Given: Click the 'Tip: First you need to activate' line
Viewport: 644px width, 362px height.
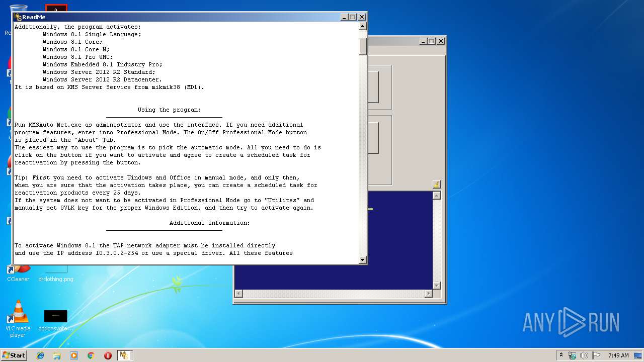Looking at the screenshot, I should 156,177.
